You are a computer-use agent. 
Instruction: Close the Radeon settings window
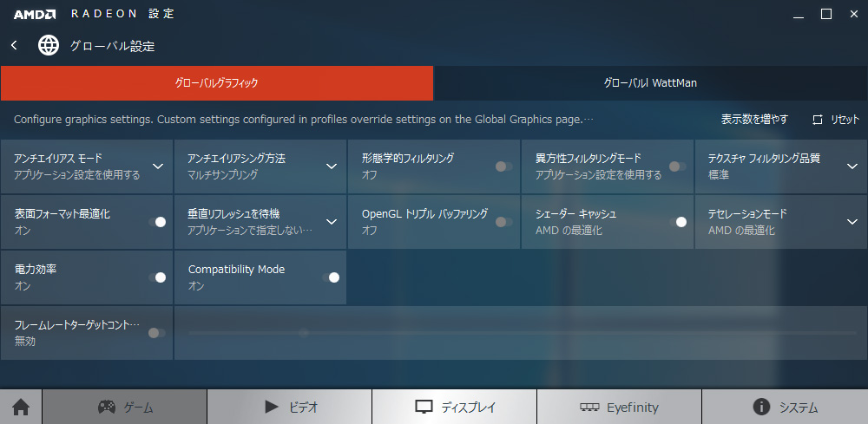(x=853, y=15)
